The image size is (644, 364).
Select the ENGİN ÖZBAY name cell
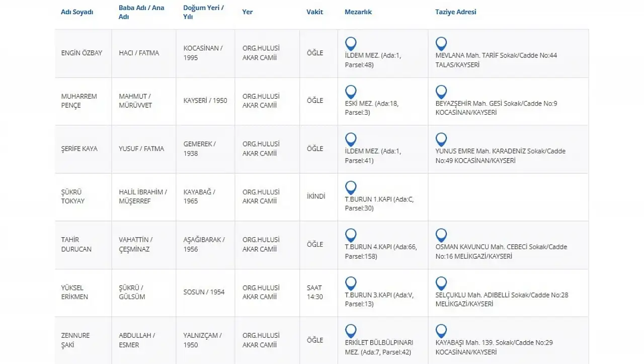coord(82,53)
